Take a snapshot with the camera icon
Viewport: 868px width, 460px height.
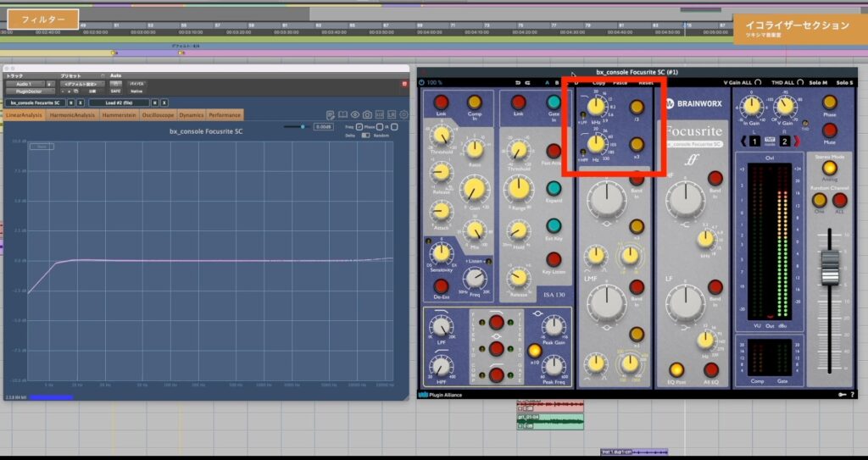pos(367,114)
